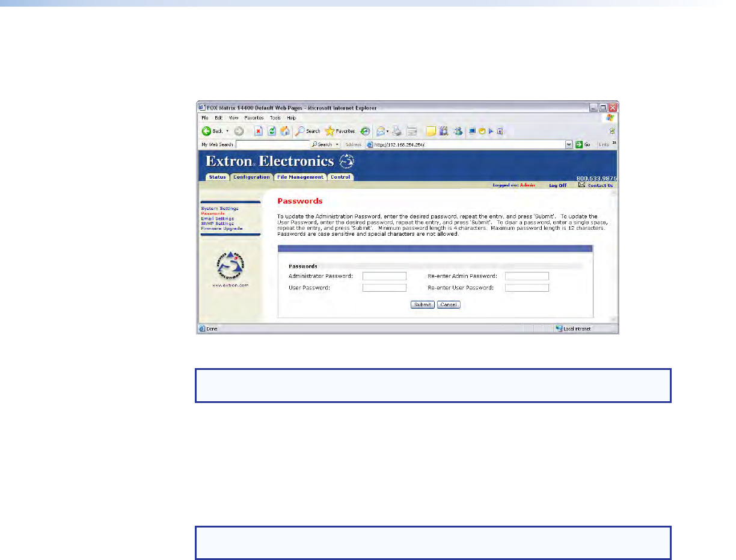Open the Favorites menu
The image size is (736, 560).
pyautogui.click(x=254, y=118)
